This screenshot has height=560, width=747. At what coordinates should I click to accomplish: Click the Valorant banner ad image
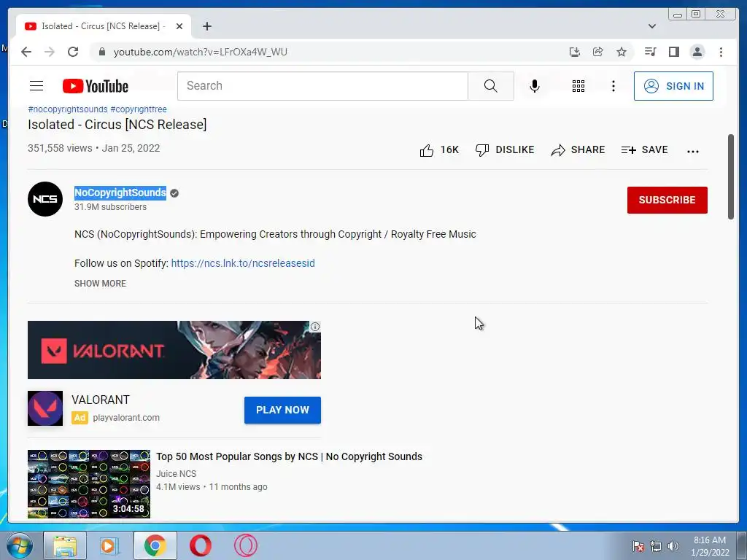[174, 350]
